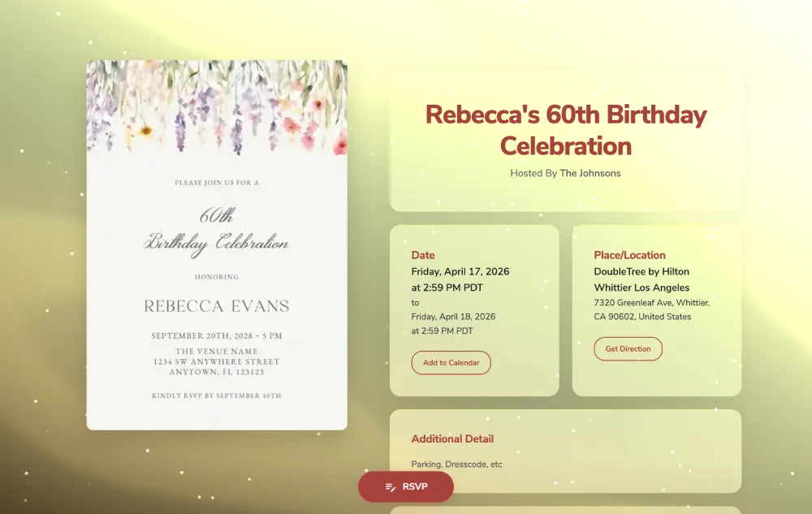The image size is (812, 514).
Task: Click the Additional Detail heading
Action: (x=452, y=439)
